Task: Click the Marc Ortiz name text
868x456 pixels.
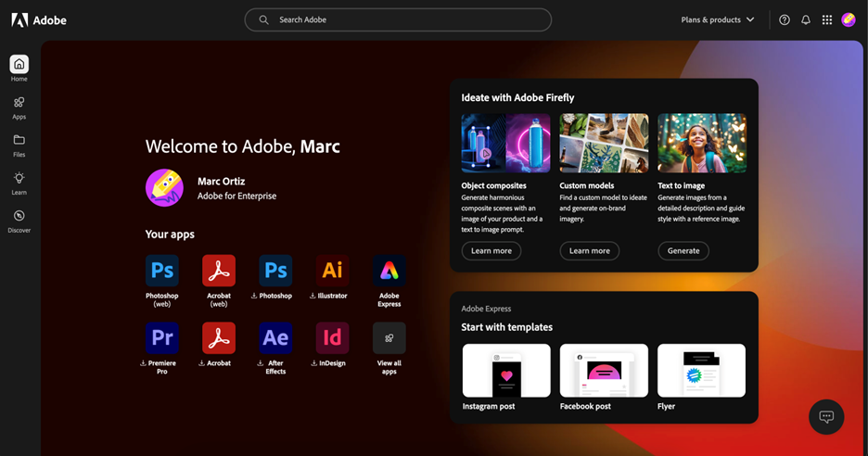Action: (221, 182)
